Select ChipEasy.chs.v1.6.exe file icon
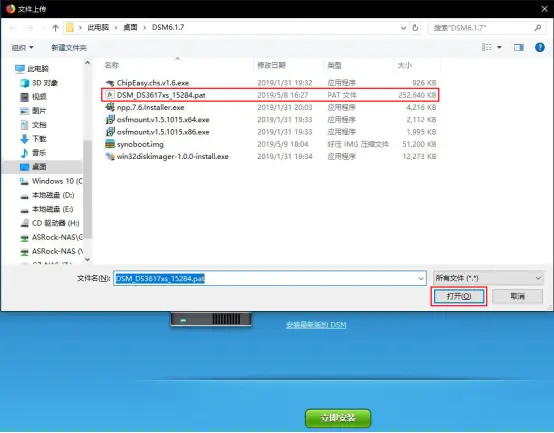This screenshot has width=554, height=433. (x=110, y=83)
